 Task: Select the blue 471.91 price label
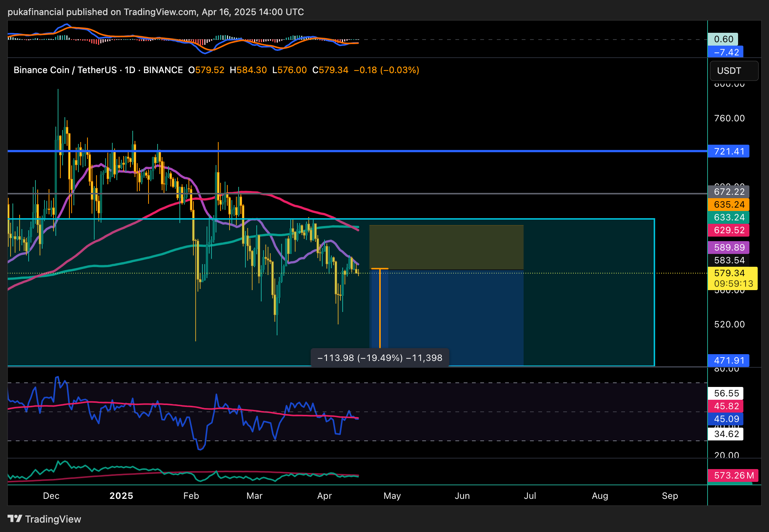coord(729,361)
